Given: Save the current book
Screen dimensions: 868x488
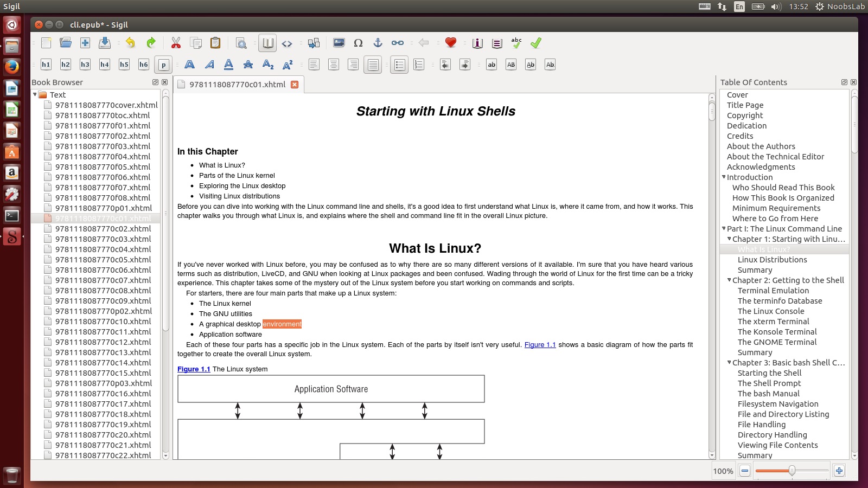Looking at the screenshot, I should click(x=105, y=43).
